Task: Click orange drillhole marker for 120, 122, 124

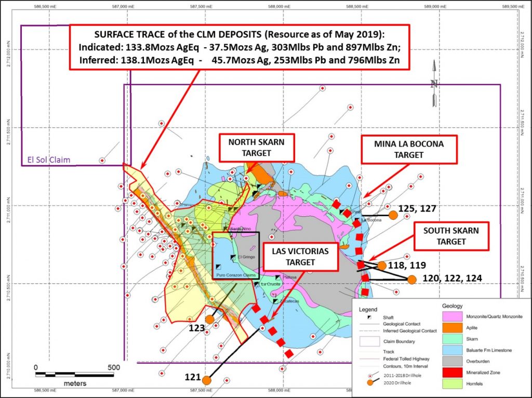Action: tap(412, 280)
